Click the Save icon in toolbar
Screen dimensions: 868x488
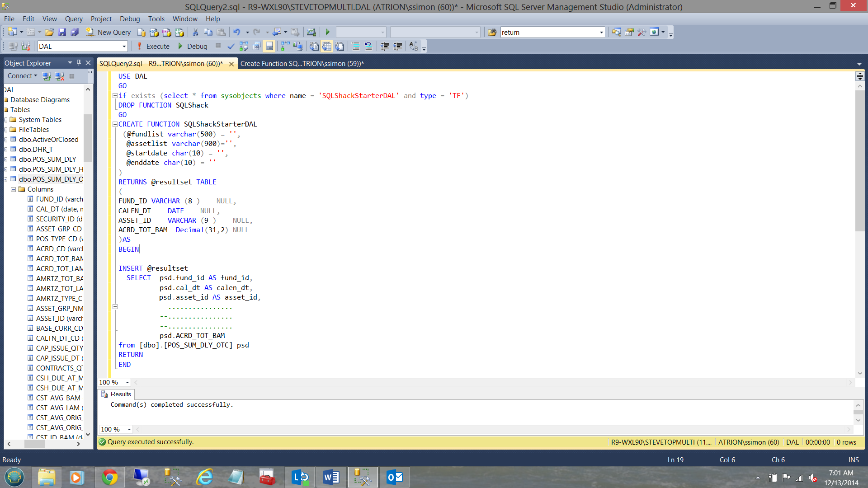62,32
